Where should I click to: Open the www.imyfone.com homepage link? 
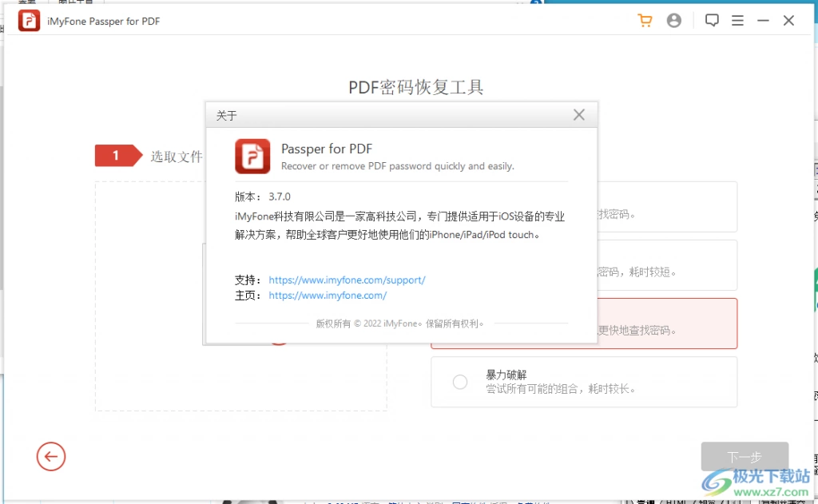328,296
